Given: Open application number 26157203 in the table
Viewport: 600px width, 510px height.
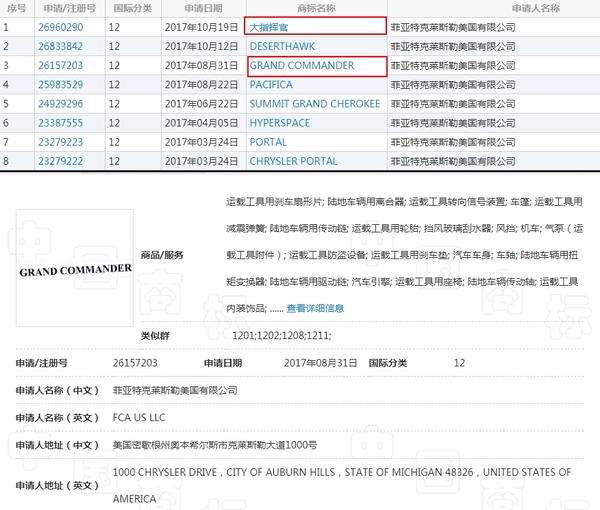Looking at the screenshot, I should tap(60, 66).
